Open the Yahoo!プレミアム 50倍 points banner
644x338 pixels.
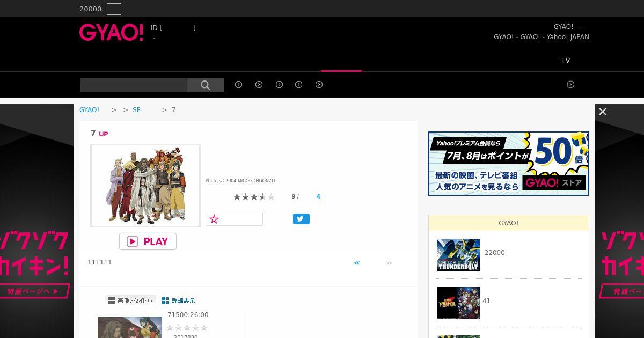(509, 164)
